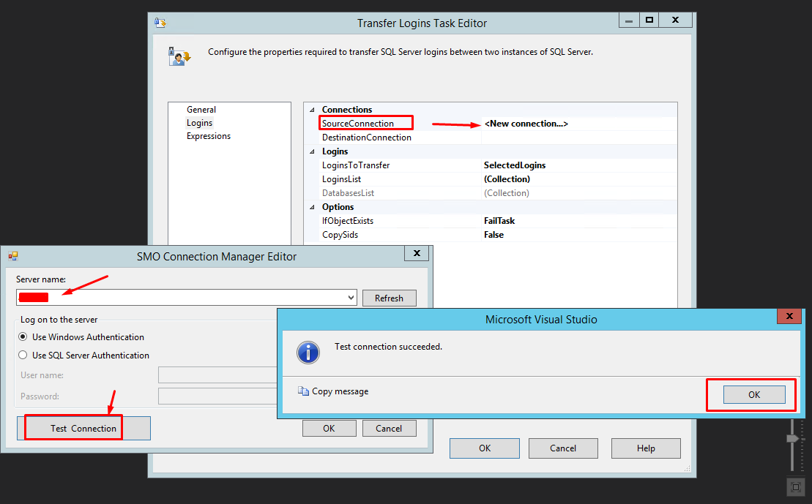The height and width of the screenshot is (504, 812).
Task: Click the fit-to-window icon below zoom slider
Action: click(794, 486)
